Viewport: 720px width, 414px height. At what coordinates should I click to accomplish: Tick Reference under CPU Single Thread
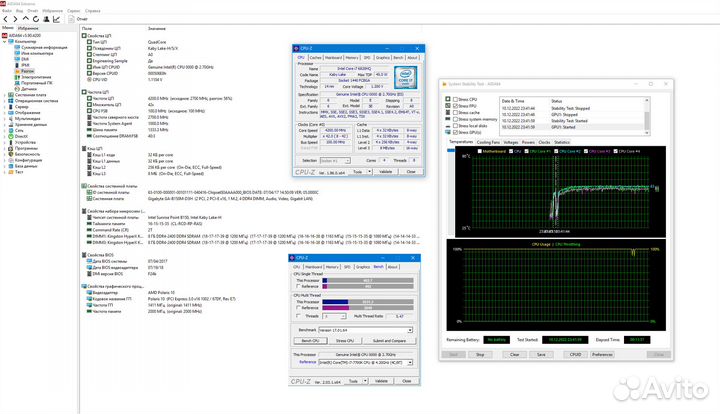coord(299,286)
